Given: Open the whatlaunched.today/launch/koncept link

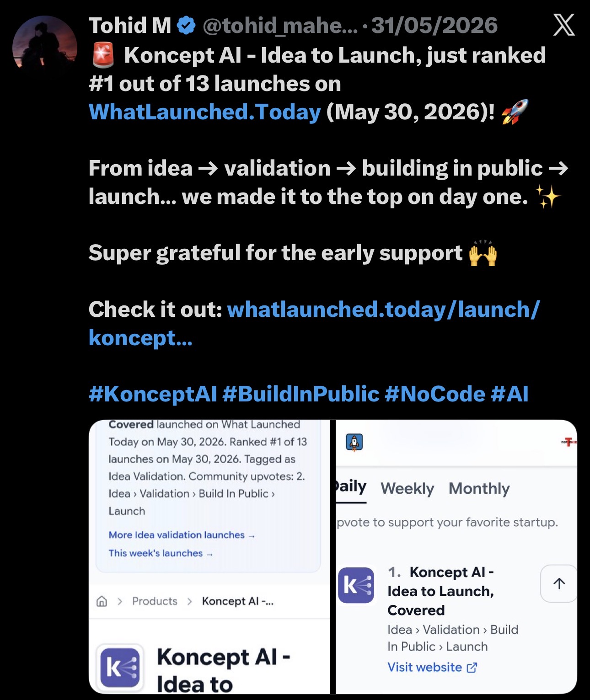Looking at the screenshot, I should coord(314,323).
